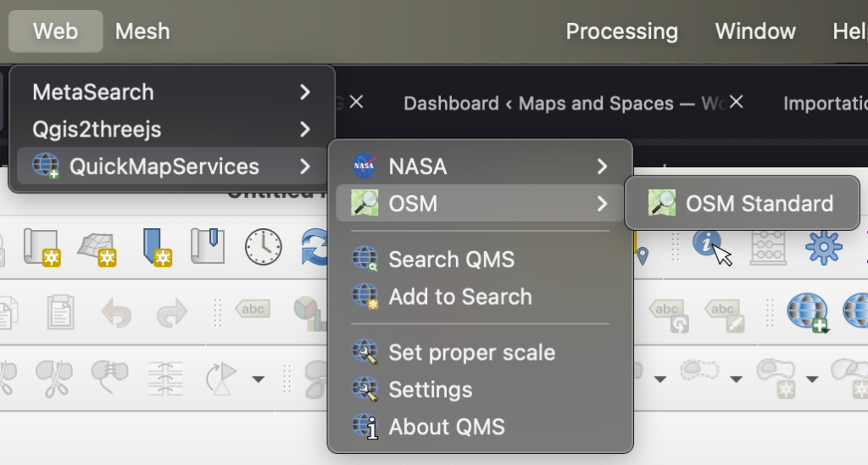Click the OSM chevron arrow
868x465 pixels.
click(x=602, y=204)
